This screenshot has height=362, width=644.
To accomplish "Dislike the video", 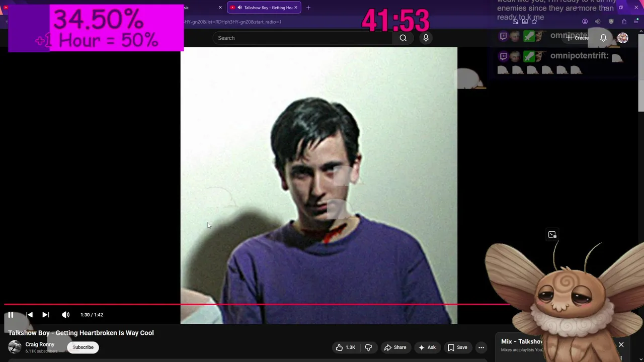I will coord(368,347).
